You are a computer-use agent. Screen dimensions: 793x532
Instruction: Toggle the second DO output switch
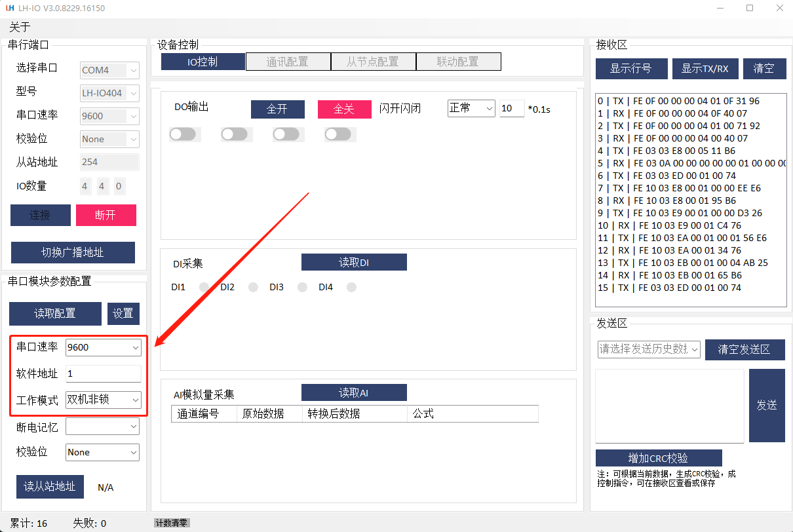coord(235,134)
